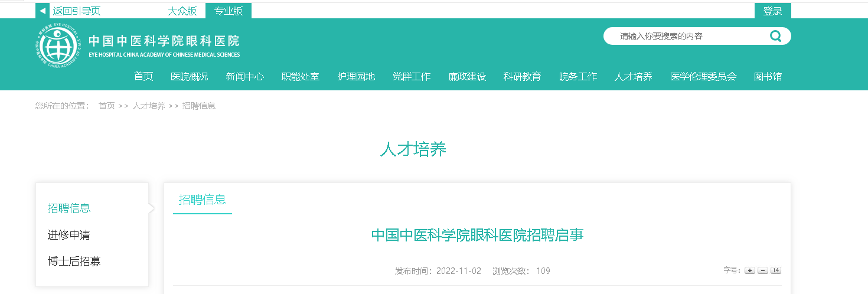Click the 人才培养 page heading
Viewport: 868px width, 294px height.
[x=413, y=149]
